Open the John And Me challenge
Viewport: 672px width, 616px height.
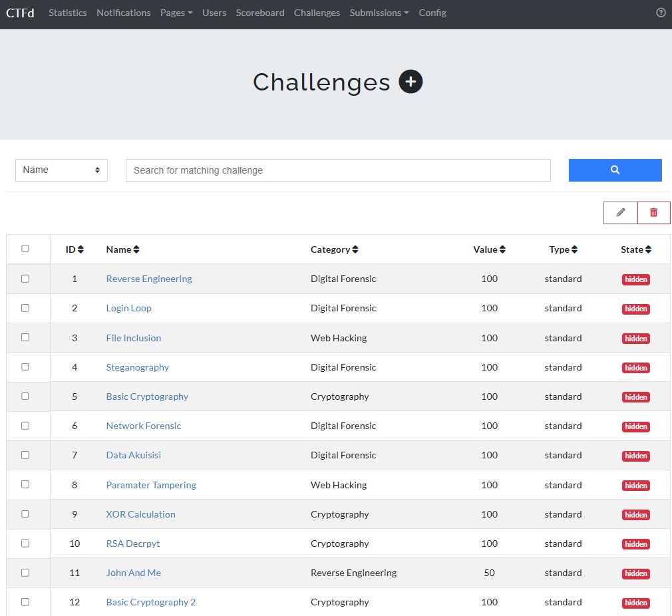point(133,573)
